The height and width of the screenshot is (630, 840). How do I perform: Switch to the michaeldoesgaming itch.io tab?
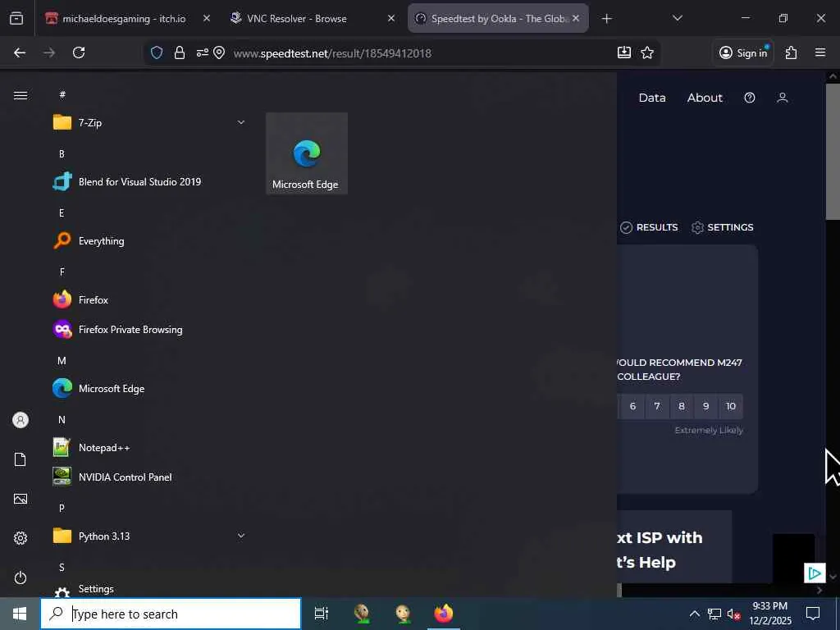pyautogui.click(x=124, y=19)
